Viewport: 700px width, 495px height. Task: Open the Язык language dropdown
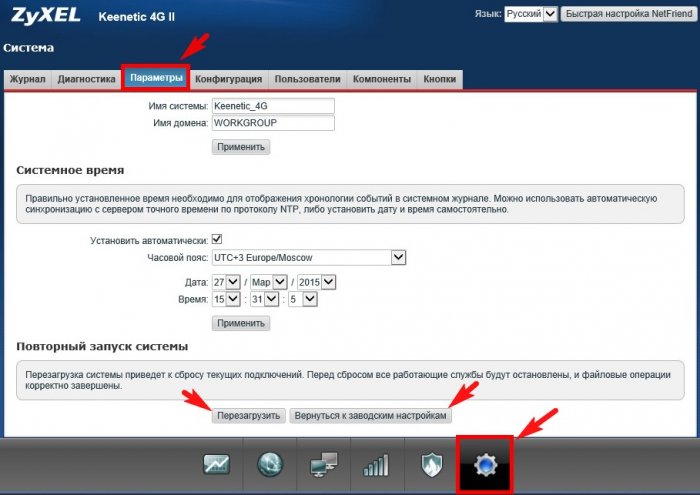point(530,14)
